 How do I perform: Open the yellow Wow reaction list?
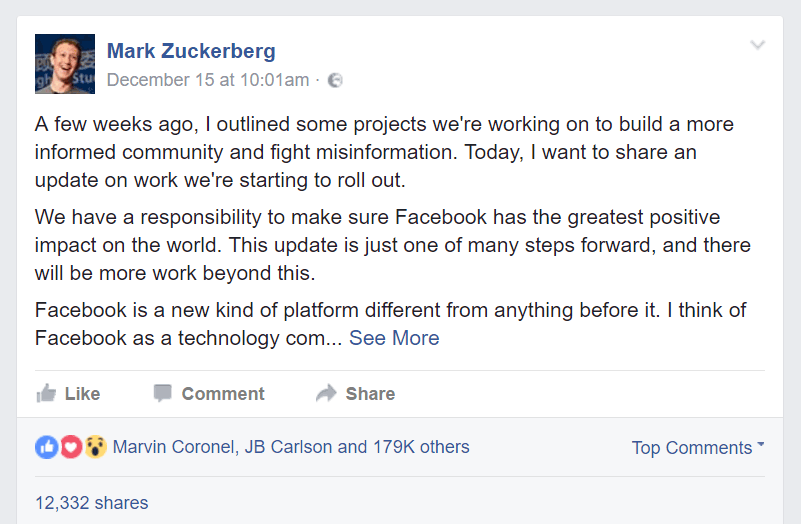coord(95,447)
